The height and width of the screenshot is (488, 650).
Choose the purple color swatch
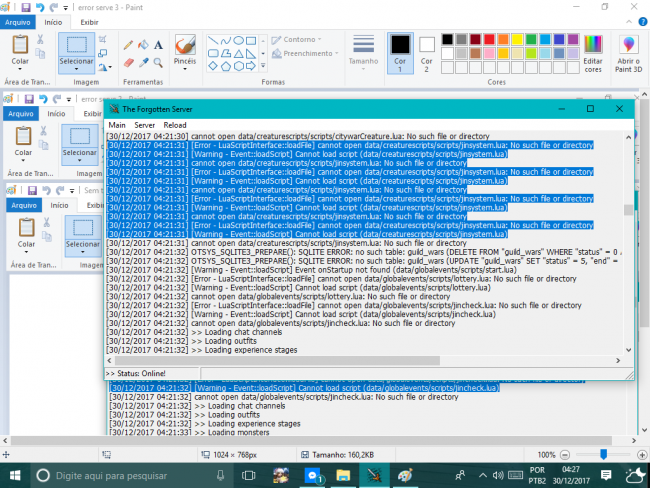coord(573,39)
